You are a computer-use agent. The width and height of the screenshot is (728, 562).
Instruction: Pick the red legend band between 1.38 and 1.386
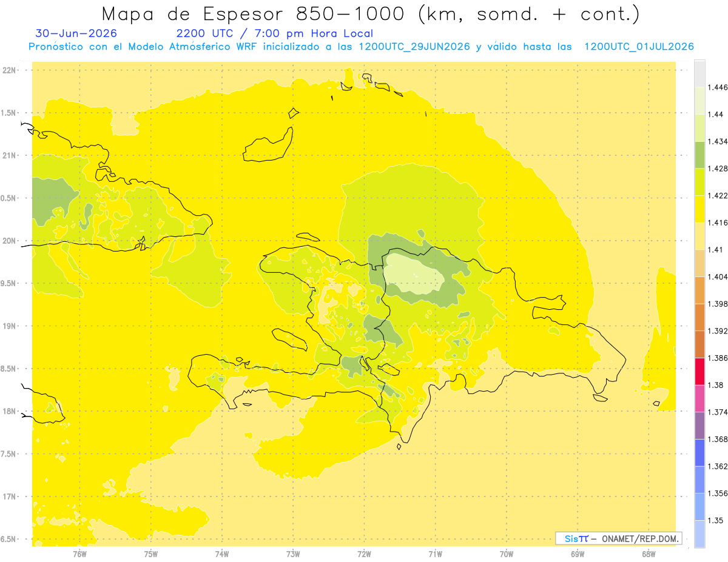point(699,371)
